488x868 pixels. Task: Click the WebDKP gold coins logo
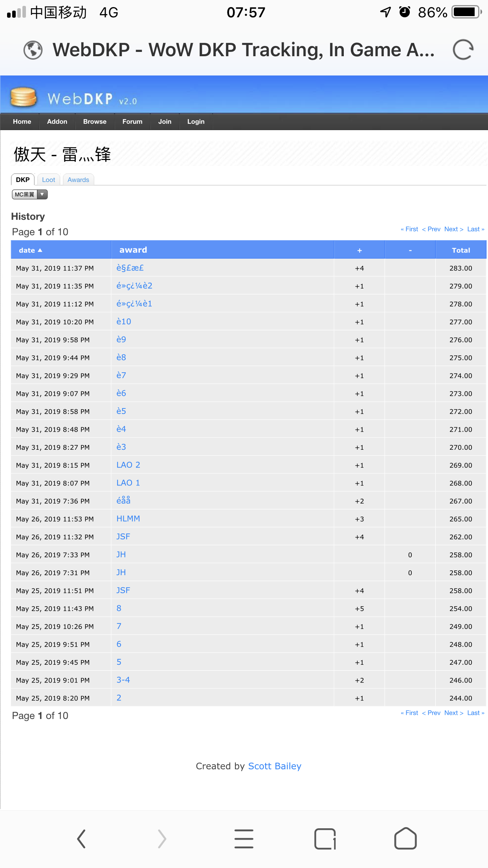(x=24, y=97)
